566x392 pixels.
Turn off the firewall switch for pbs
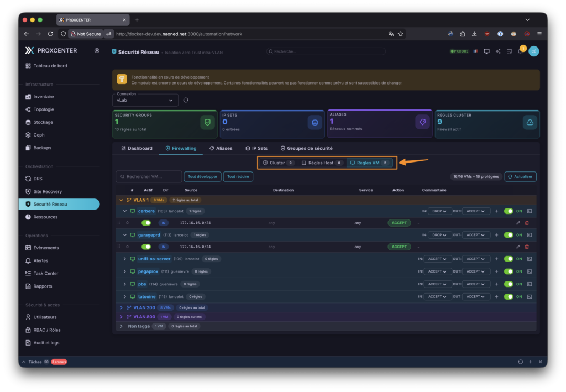click(509, 284)
